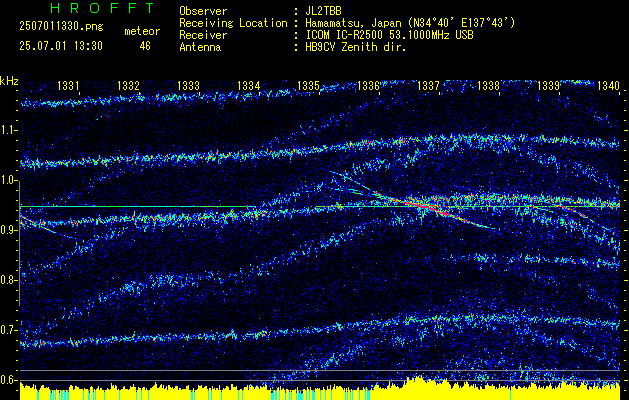Click the Antenna label
This screenshot has height=400, width=629.
click(200, 47)
